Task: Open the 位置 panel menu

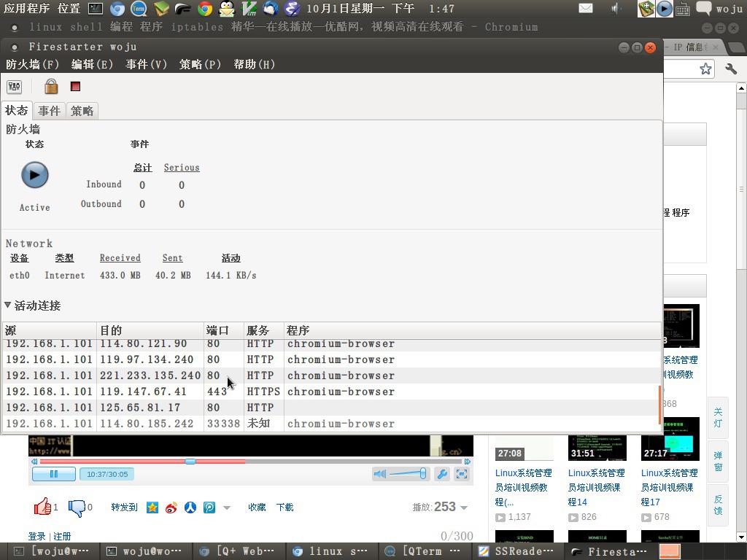Action: point(69,8)
